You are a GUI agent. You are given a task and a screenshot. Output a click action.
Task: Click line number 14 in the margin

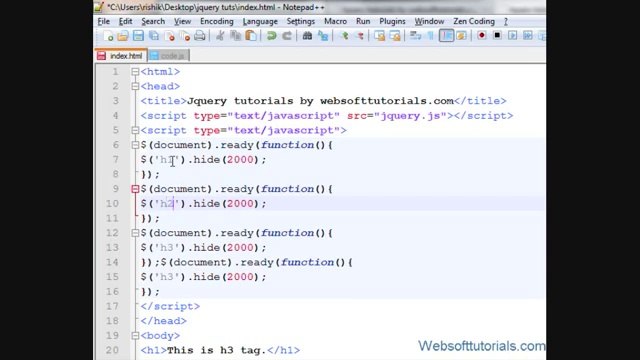(x=112, y=262)
